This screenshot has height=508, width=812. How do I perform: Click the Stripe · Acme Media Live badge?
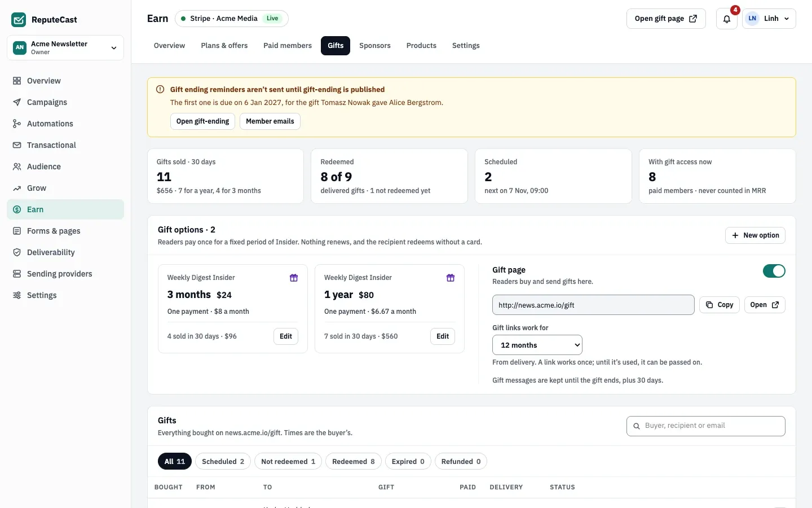click(232, 19)
